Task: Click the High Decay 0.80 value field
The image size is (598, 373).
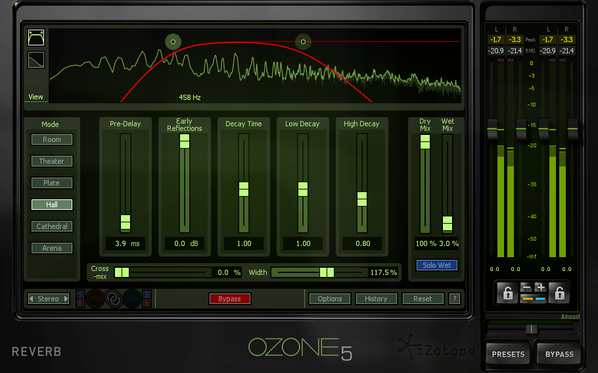Action: (x=362, y=243)
